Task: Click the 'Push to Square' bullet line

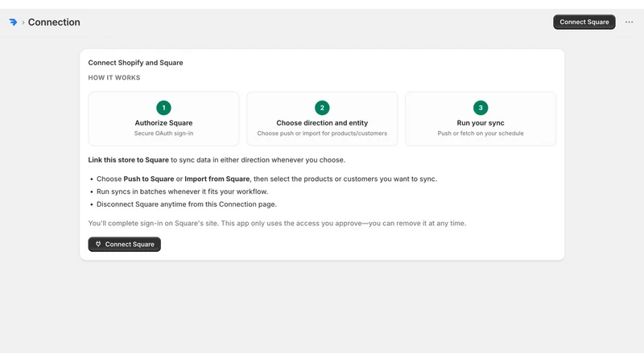Action: [x=266, y=179]
